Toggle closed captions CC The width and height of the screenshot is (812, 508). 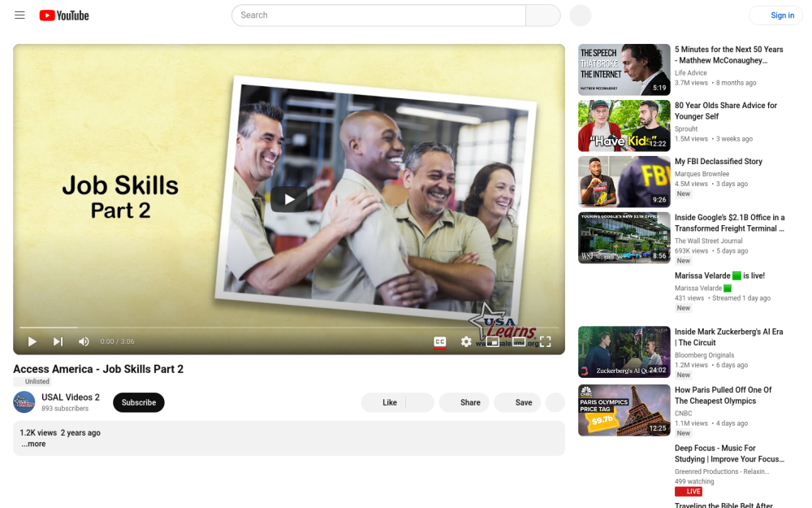click(439, 341)
